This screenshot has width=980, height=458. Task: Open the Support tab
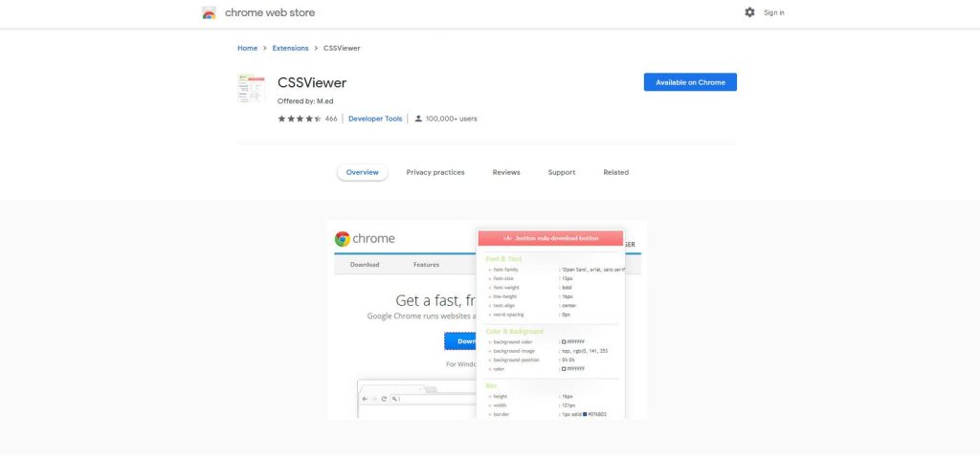561,172
